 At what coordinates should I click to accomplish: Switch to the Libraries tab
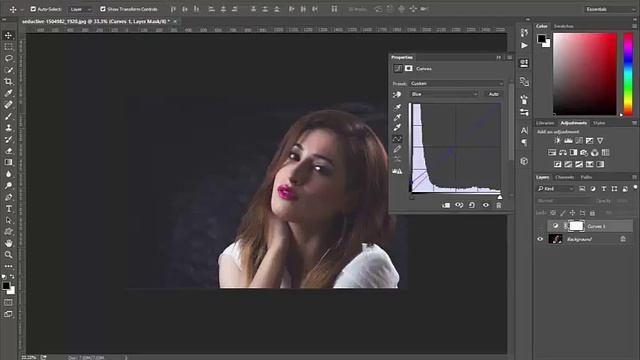(x=545, y=123)
